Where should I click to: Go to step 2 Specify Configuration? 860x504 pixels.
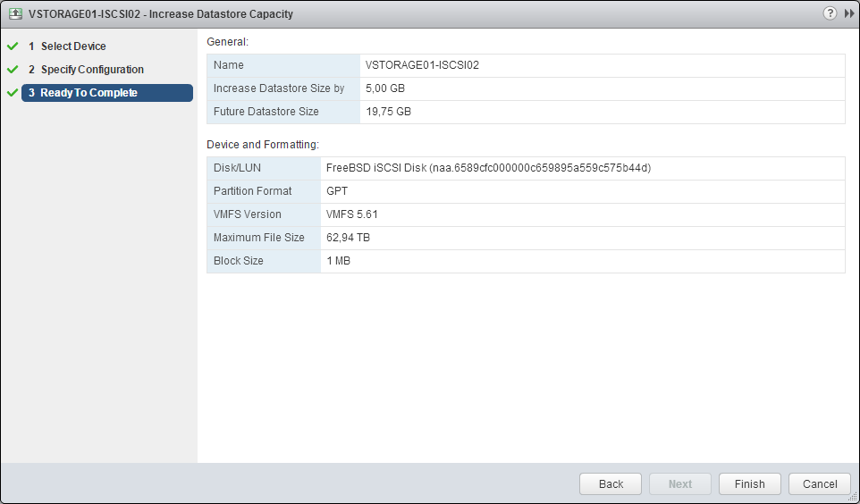[x=91, y=70]
